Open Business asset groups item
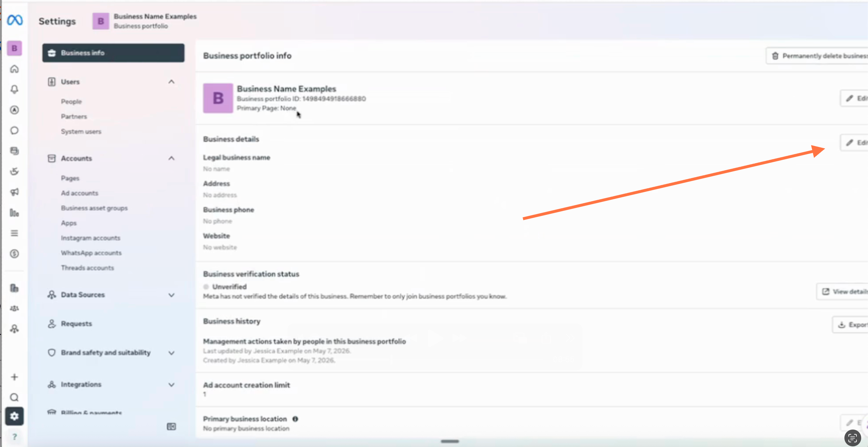The width and height of the screenshot is (868, 447). point(94,208)
